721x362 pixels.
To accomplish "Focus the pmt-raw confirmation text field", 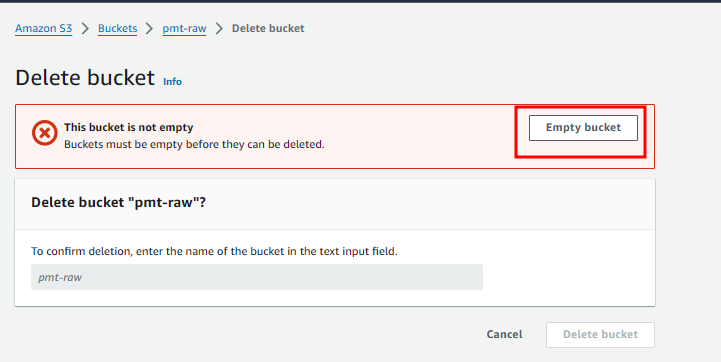I will pos(257,277).
